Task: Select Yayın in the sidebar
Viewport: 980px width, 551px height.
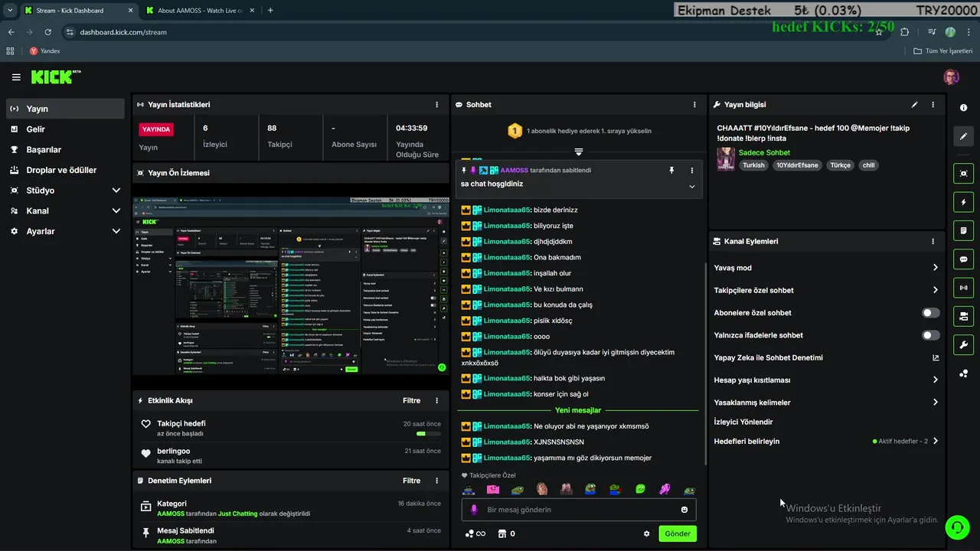Action: 65,109
